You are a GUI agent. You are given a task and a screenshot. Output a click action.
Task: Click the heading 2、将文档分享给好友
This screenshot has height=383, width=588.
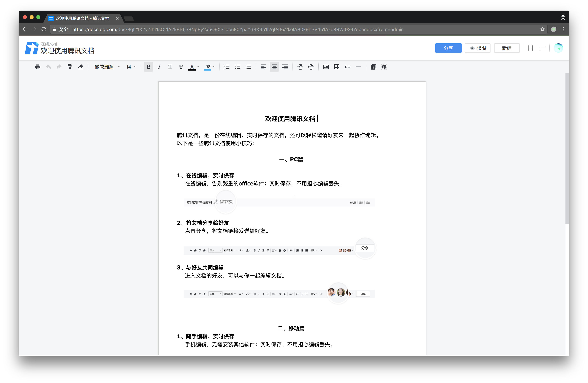tap(203, 223)
